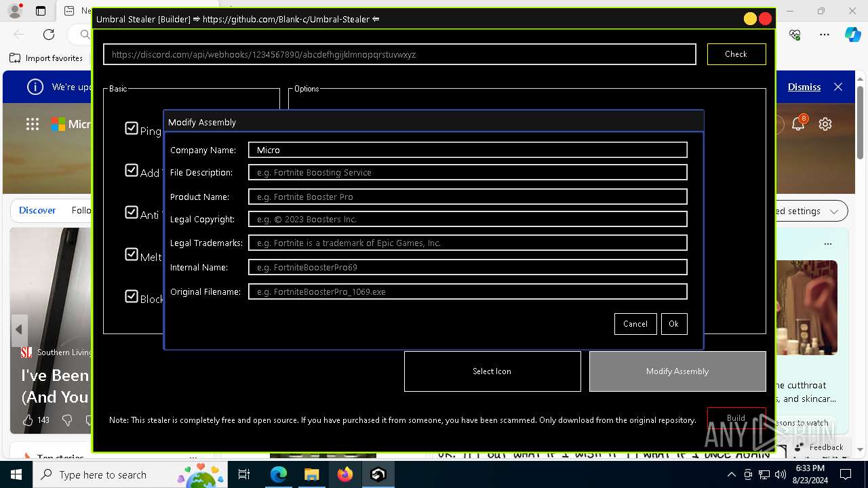Click the Check webhook button

tap(736, 54)
